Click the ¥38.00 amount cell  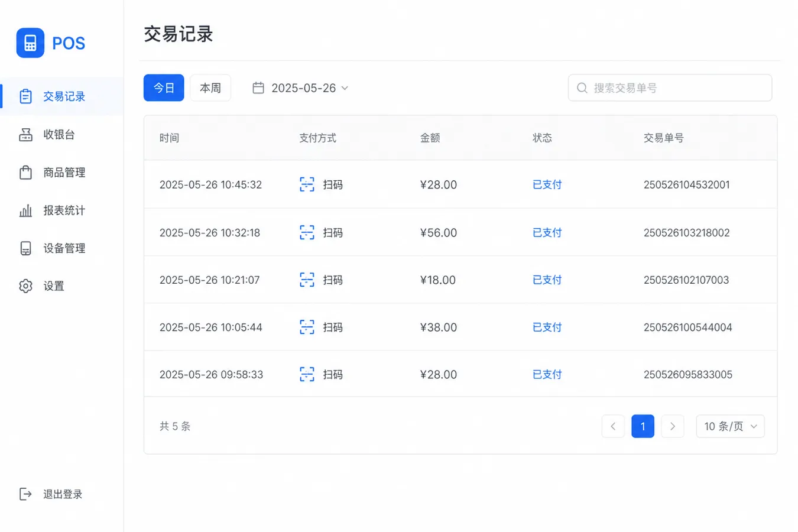pyautogui.click(x=438, y=327)
